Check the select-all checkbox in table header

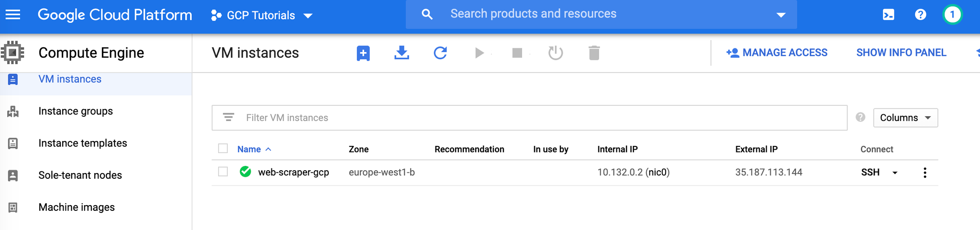[x=223, y=148]
